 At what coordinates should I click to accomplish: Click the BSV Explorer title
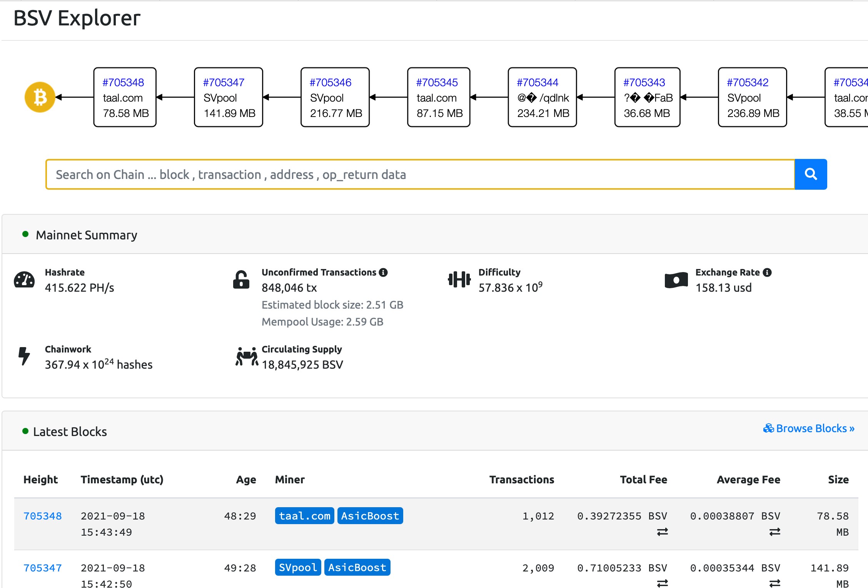77,18
